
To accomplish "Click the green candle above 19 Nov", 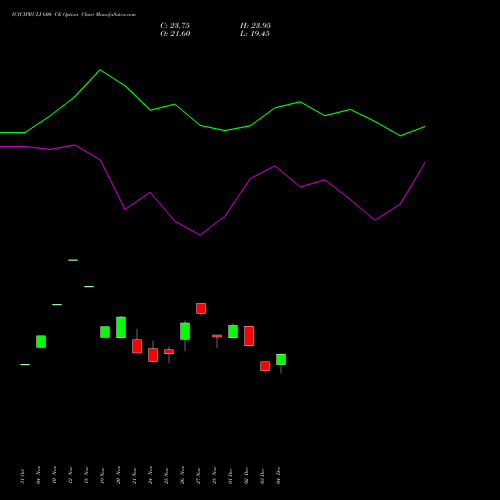I will click(105, 332).
